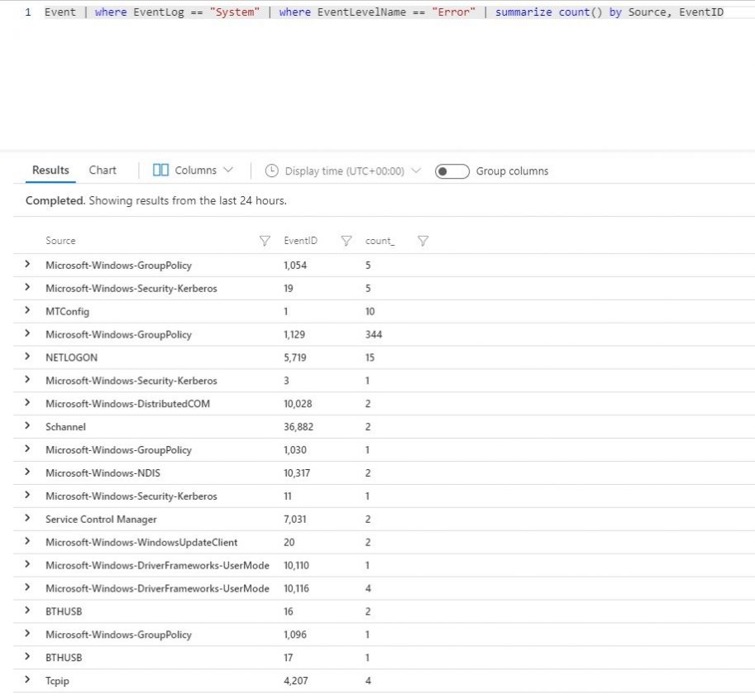Screen dimensions: 755x700
Task: Expand the MTConfig row details
Action: (27, 311)
